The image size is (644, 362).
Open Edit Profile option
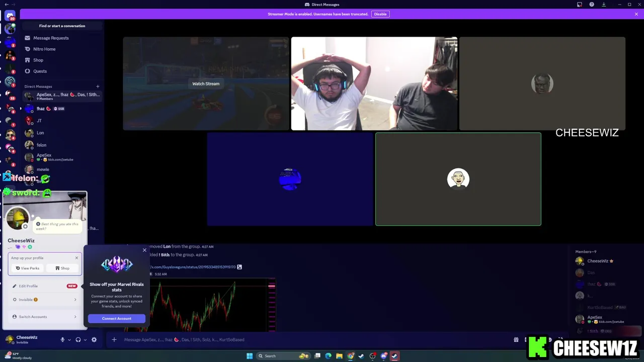(45, 286)
